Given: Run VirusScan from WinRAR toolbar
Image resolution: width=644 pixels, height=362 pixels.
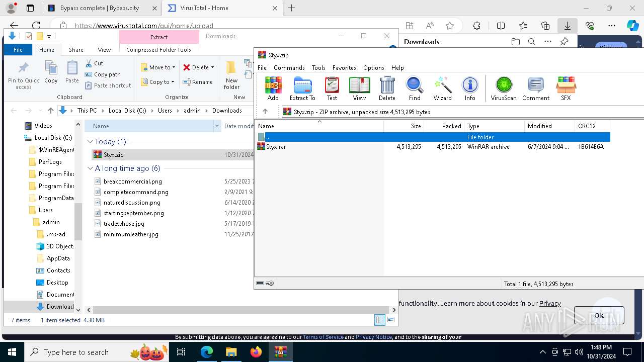Looking at the screenshot, I should [x=504, y=89].
